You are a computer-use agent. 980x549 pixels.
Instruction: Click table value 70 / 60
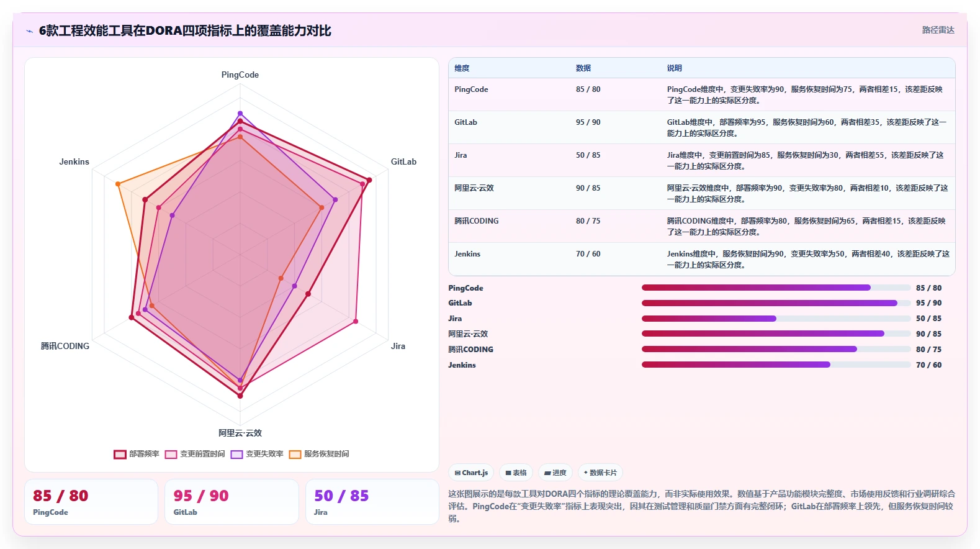pos(588,254)
